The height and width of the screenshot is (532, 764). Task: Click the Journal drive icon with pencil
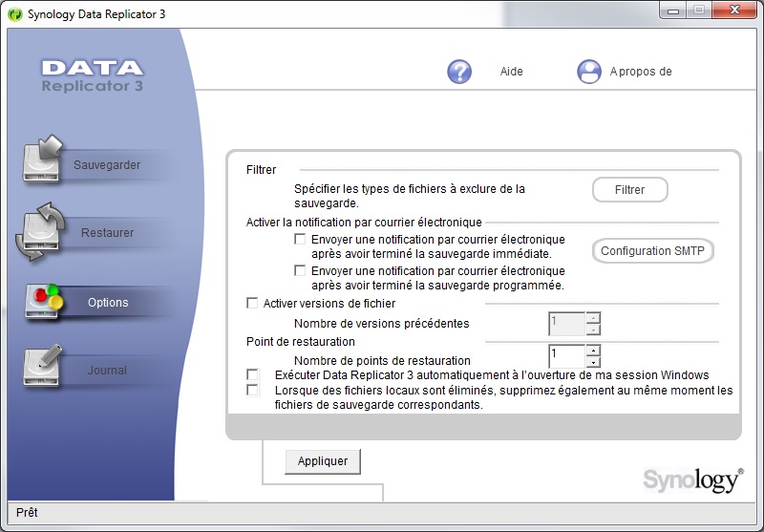(43, 367)
